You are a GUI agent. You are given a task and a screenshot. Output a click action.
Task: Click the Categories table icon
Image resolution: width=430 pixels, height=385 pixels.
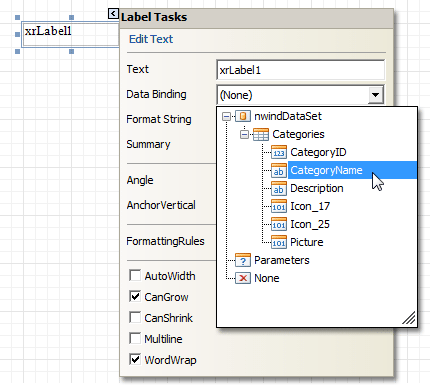pos(261,134)
